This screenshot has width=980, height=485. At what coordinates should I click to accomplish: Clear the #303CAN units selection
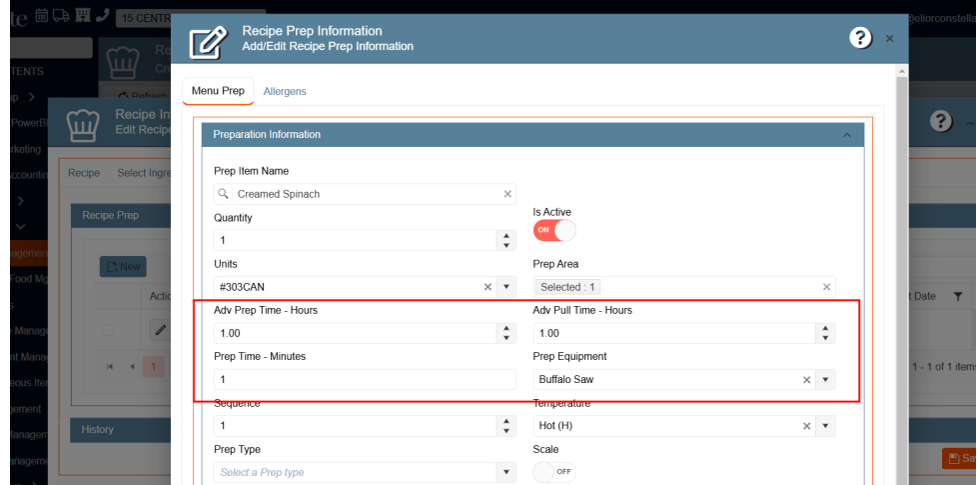(x=488, y=287)
